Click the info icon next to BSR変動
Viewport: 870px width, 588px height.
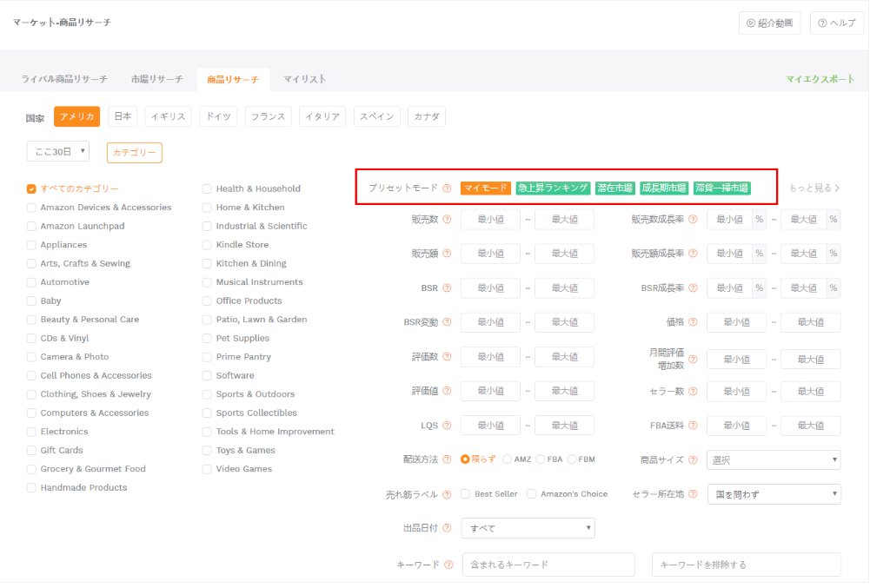447,322
